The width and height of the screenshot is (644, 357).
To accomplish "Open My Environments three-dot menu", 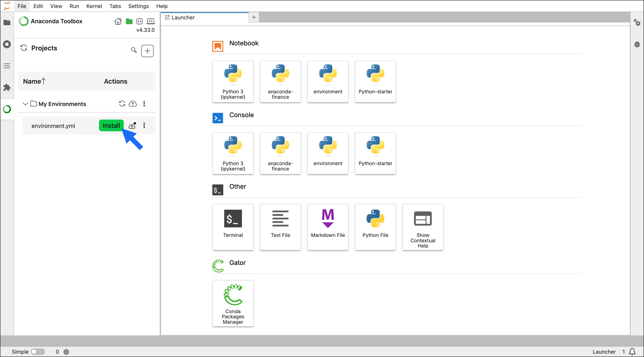I will click(x=144, y=104).
